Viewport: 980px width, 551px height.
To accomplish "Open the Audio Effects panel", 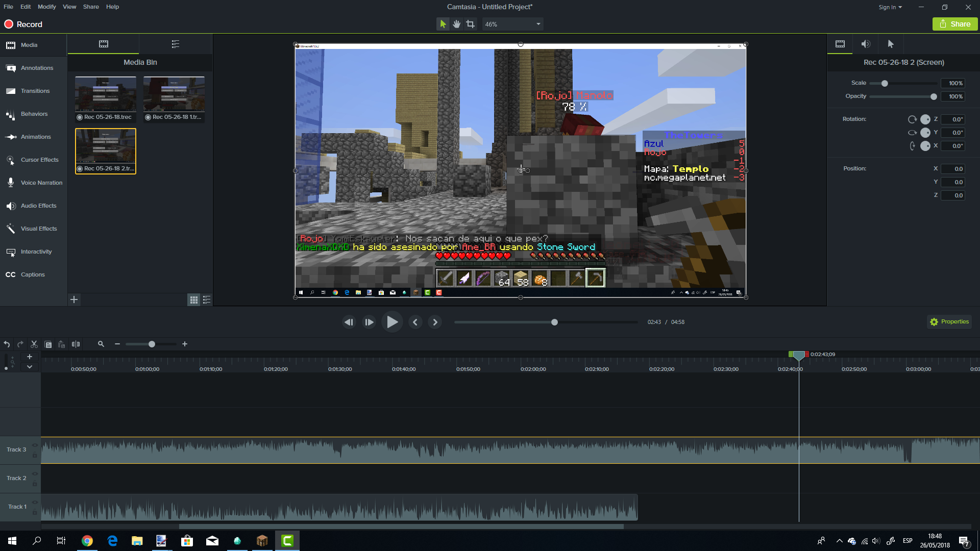I will click(33, 206).
